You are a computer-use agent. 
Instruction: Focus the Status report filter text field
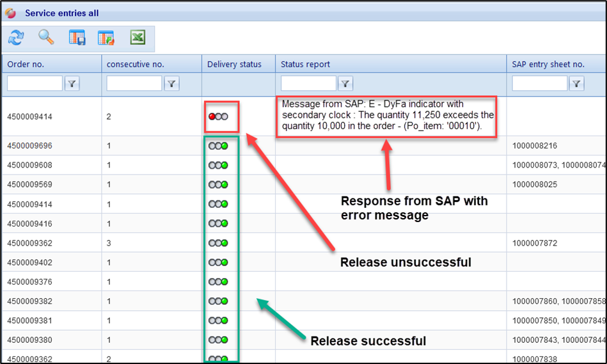[308, 83]
